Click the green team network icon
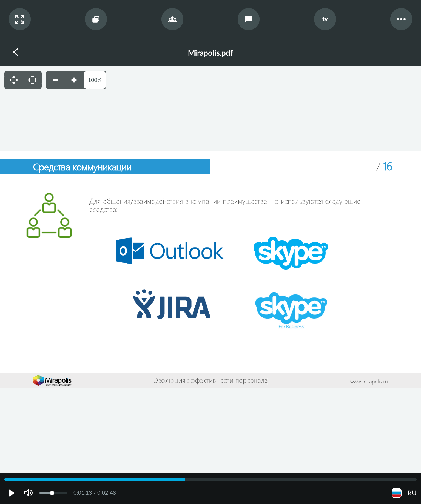The height and width of the screenshot is (504, 421). click(49, 215)
